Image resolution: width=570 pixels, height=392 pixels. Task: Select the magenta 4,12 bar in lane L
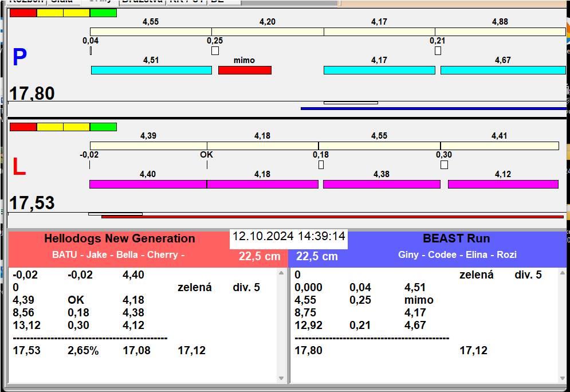502,184
